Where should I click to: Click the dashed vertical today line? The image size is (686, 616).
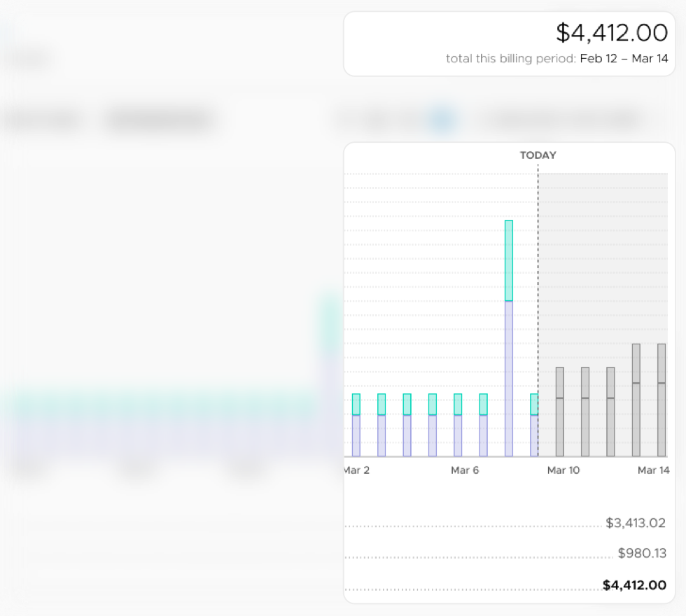tap(538, 280)
